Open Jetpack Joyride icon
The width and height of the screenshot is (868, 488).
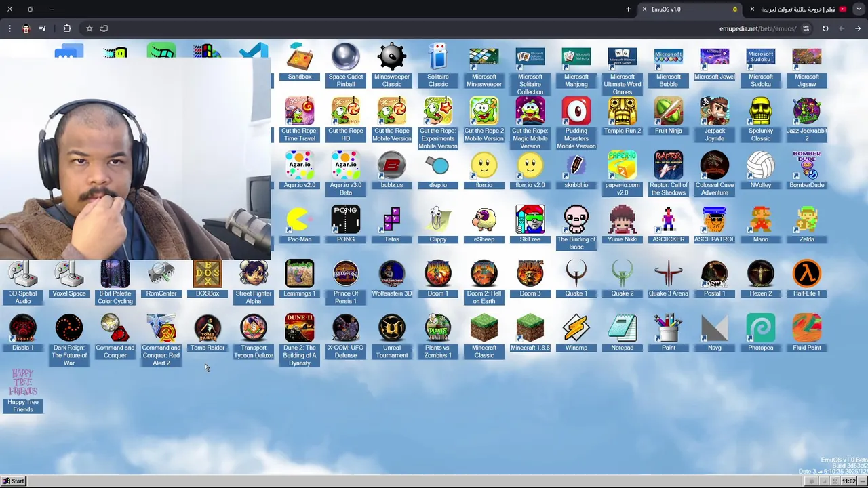[x=715, y=120]
